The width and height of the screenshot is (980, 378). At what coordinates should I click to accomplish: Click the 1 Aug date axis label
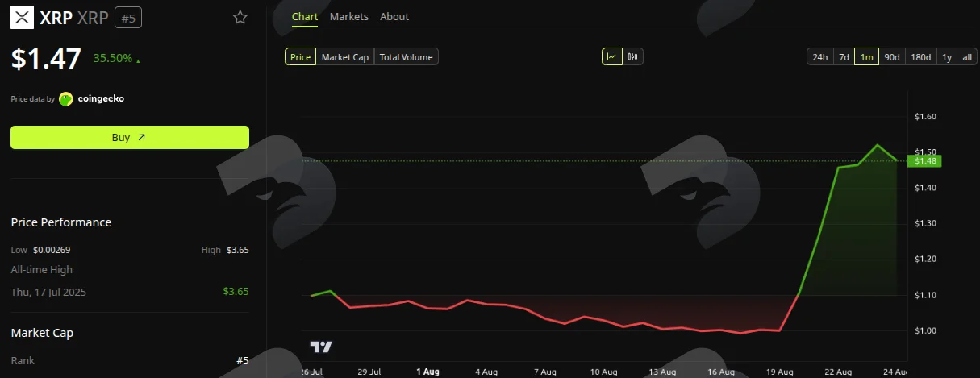coord(427,372)
